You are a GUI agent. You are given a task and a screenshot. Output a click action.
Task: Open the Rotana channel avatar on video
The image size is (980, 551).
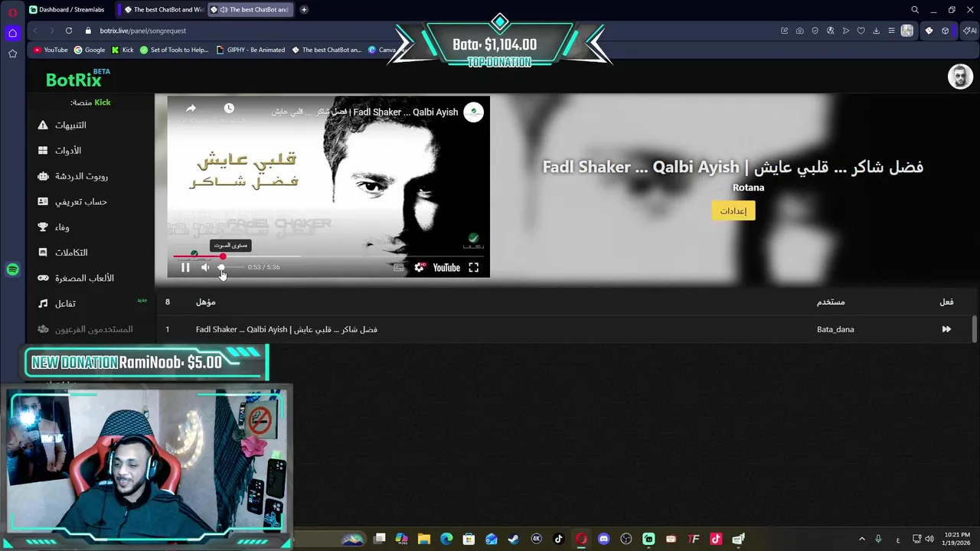473,112
